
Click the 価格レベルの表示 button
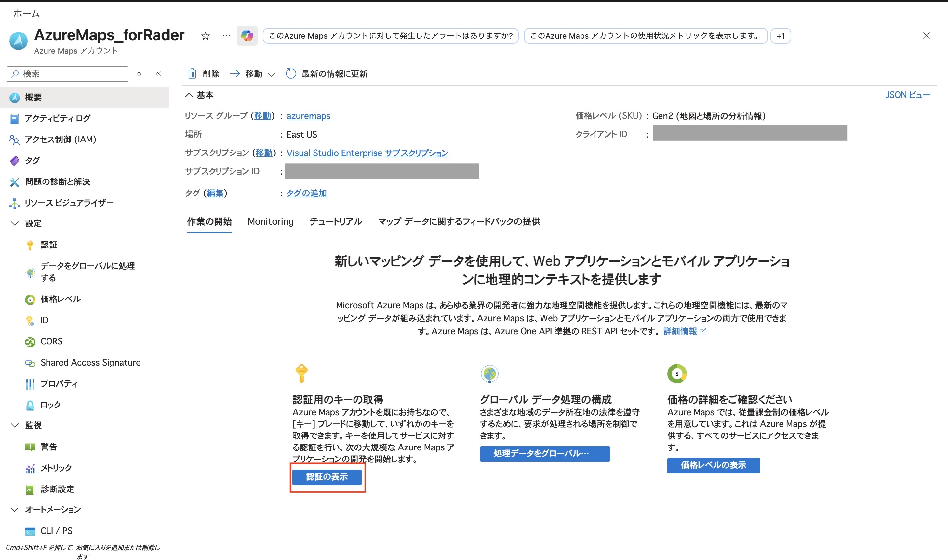pos(713,465)
